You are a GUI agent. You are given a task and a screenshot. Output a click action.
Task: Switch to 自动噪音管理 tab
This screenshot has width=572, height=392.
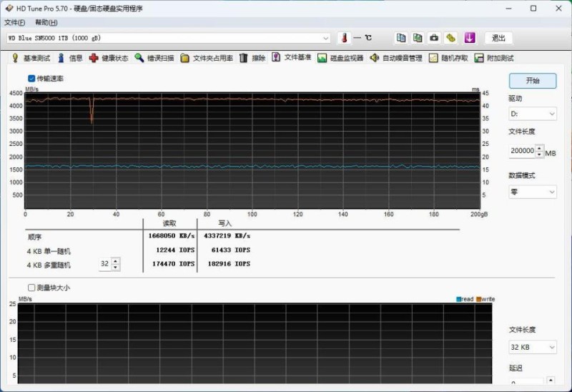pyautogui.click(x=396, y=58)
